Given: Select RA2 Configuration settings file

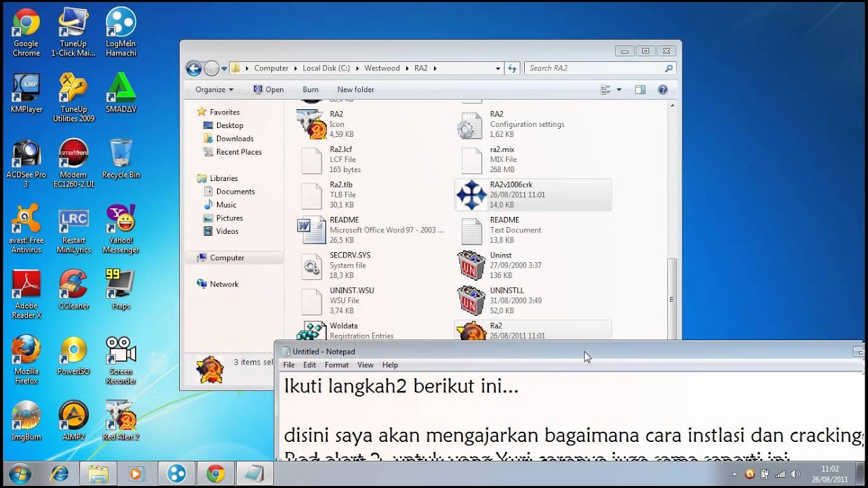Looking at the screenshot, I should tap(533, 124).
